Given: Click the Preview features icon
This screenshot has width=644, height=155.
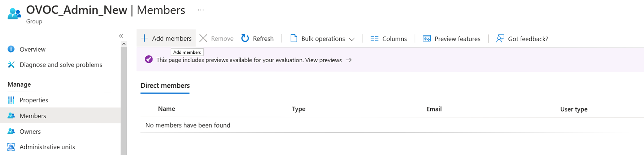Looking at the screenshot, I should (427, 38).
